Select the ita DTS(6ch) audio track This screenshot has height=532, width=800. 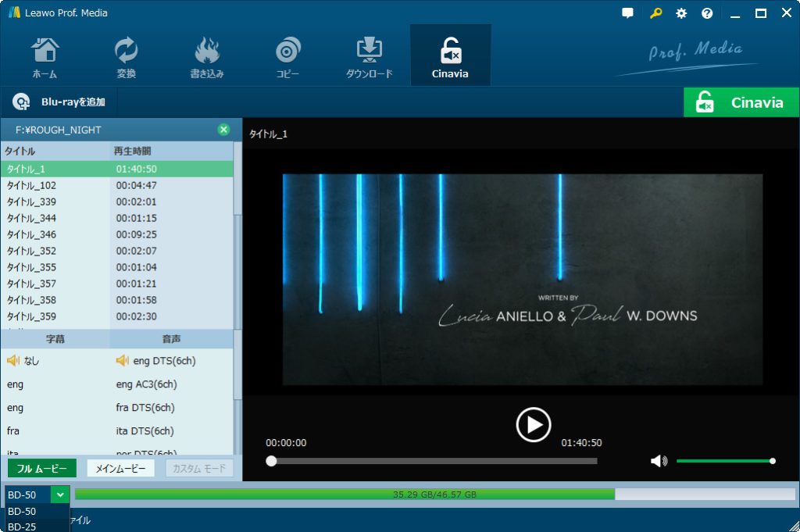(x=171, y=431)
